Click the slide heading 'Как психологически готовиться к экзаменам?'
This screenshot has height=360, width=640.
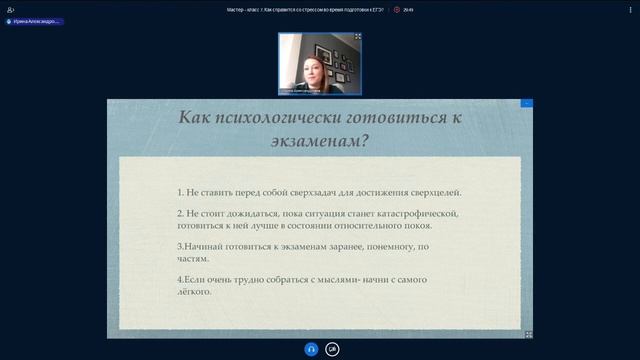[x=320, y=129]
